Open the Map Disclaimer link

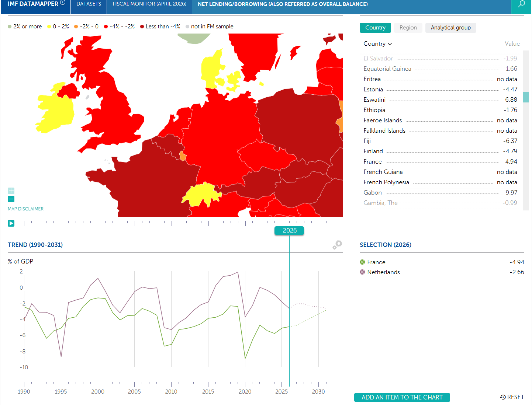click(x=25, y=209)
